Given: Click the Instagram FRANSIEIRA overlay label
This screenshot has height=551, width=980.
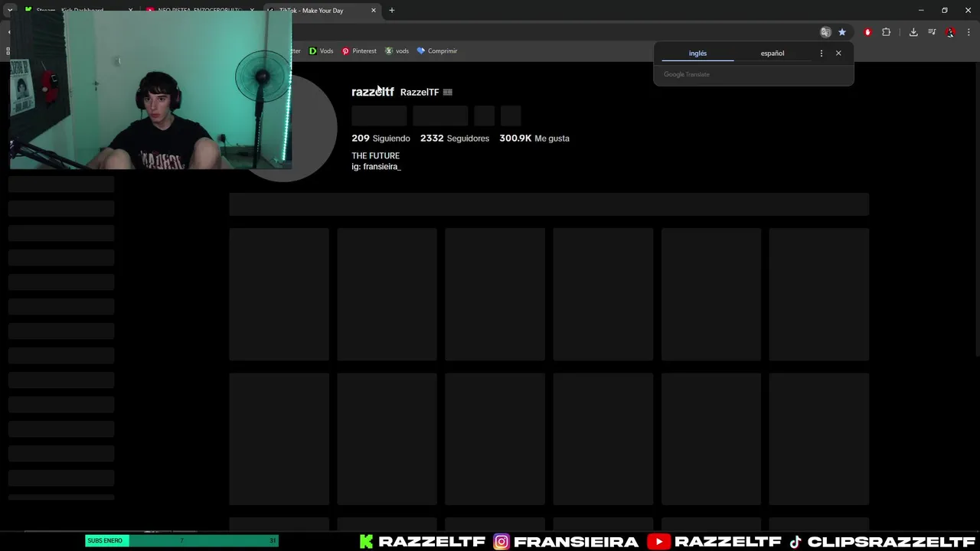Looking at the screenshot, I should 566,542.
